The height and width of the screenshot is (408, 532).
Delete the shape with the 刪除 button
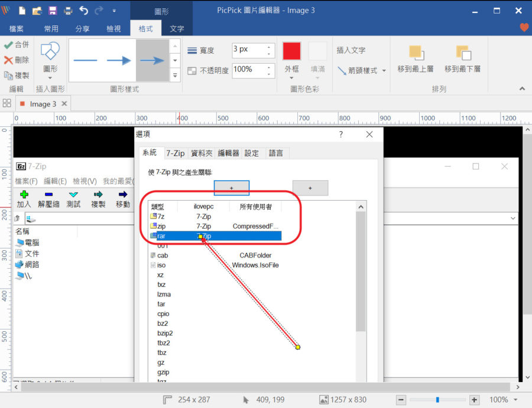pos(17,60)
